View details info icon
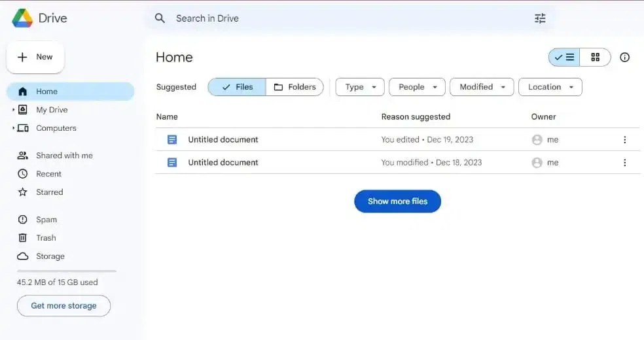 (625, 58)
